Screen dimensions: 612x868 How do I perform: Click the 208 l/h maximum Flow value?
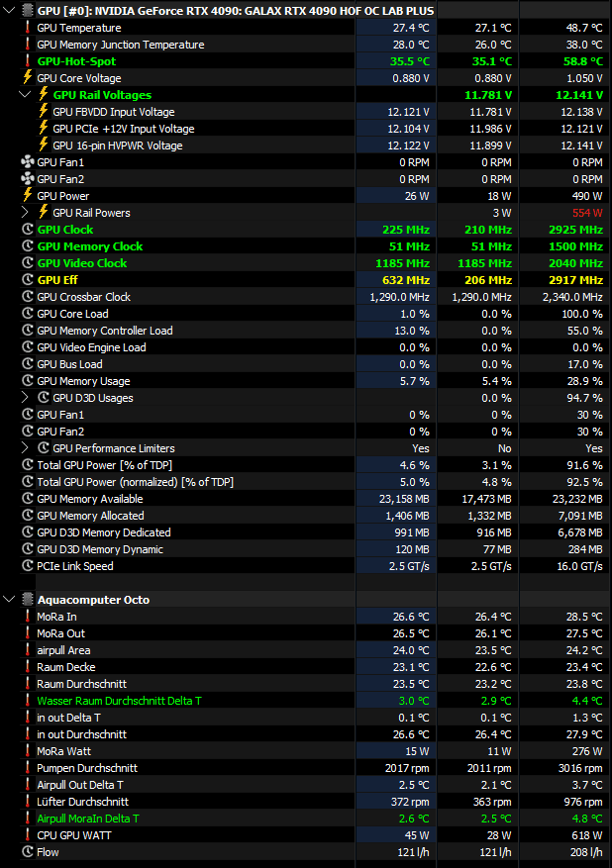pos(586,852)
